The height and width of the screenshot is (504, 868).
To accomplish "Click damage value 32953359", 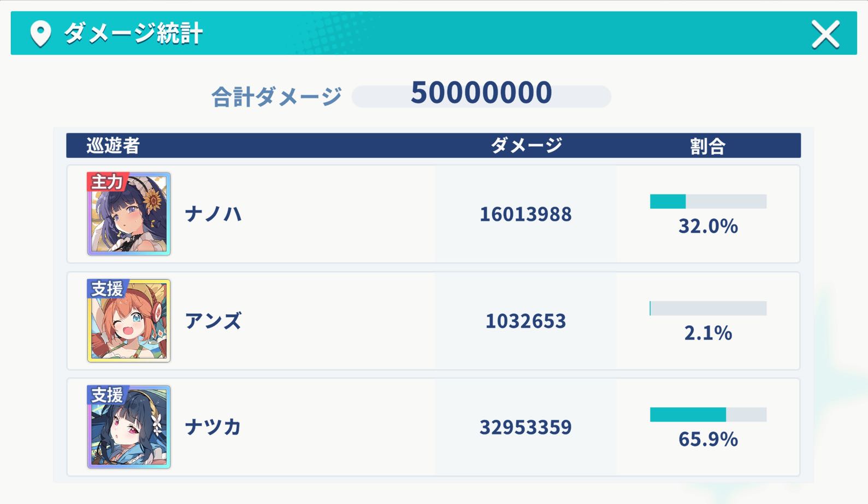I will click(525, 427).
